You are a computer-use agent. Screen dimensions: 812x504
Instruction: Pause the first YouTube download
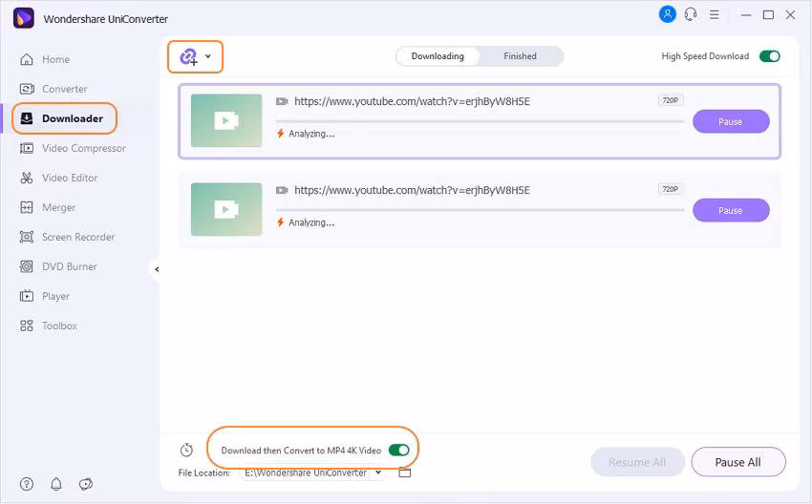731,121
